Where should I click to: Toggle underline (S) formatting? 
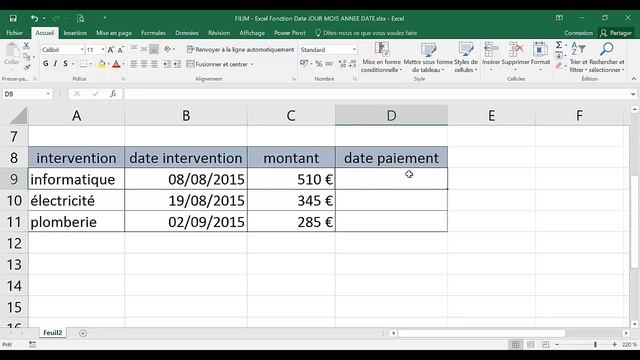coord(65,64)
